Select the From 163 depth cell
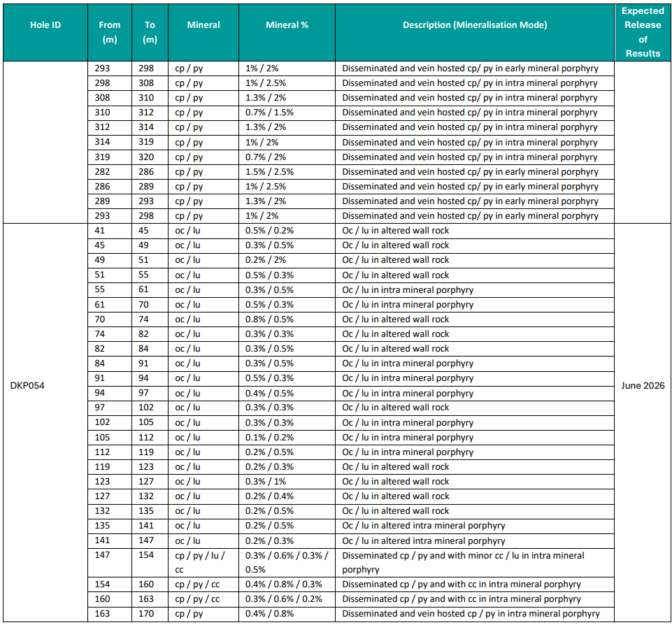Image resolution: width=672 pixels, height=625 pixels. 110,614
